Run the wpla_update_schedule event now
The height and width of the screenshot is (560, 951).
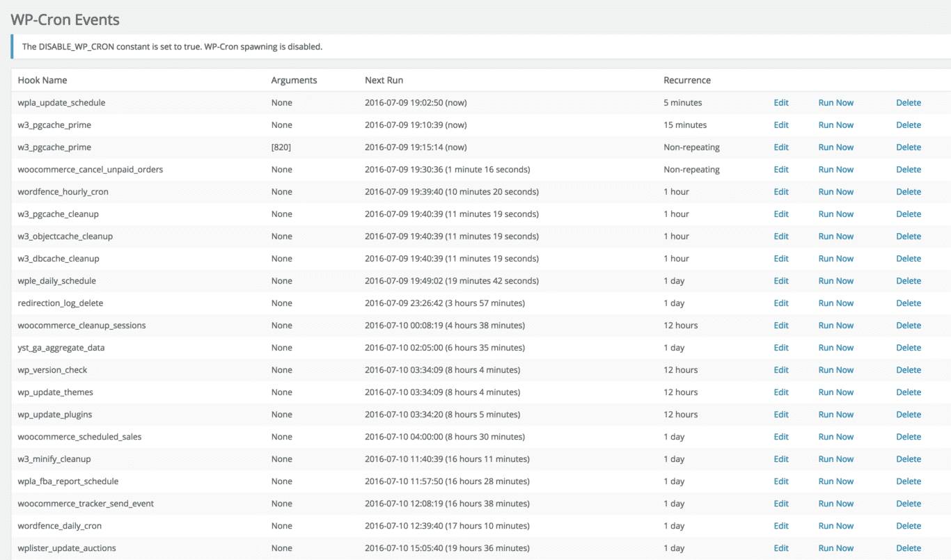click(x=835, y=103)
